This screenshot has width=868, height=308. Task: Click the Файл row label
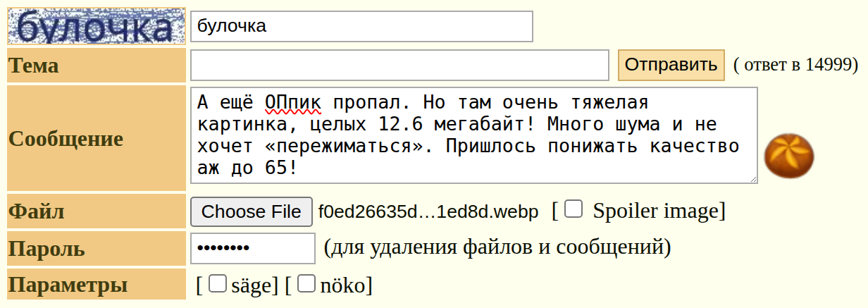click(36, 211)
